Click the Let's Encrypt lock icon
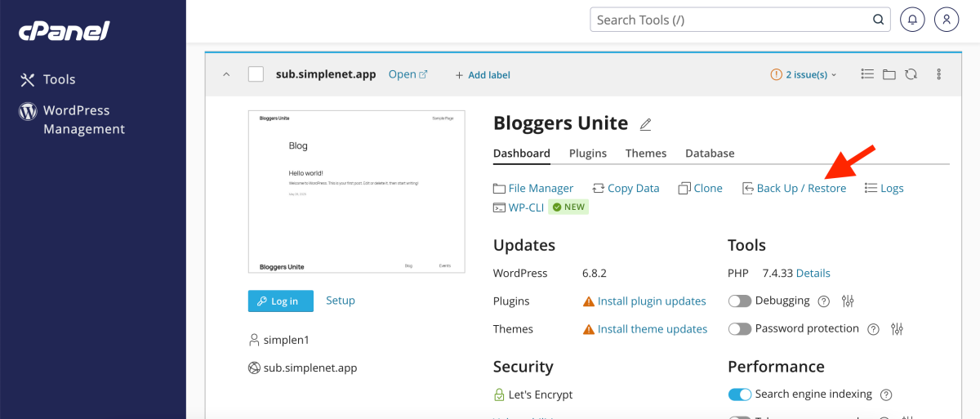980x419 pixels. point(499,394)
